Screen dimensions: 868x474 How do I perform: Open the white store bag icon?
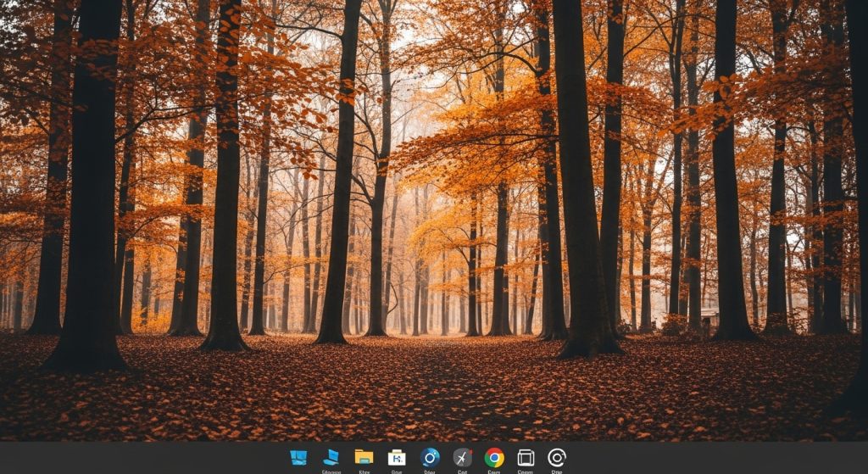tap(397, 457)
